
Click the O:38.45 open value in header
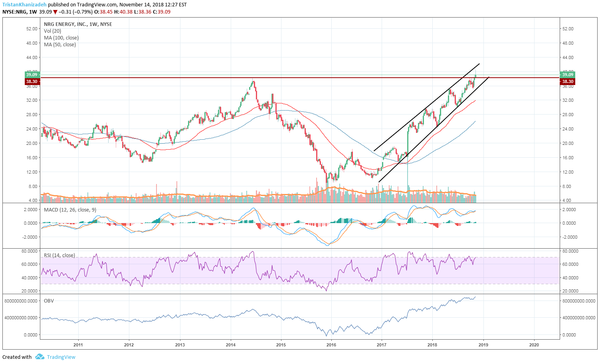[103, 12]
